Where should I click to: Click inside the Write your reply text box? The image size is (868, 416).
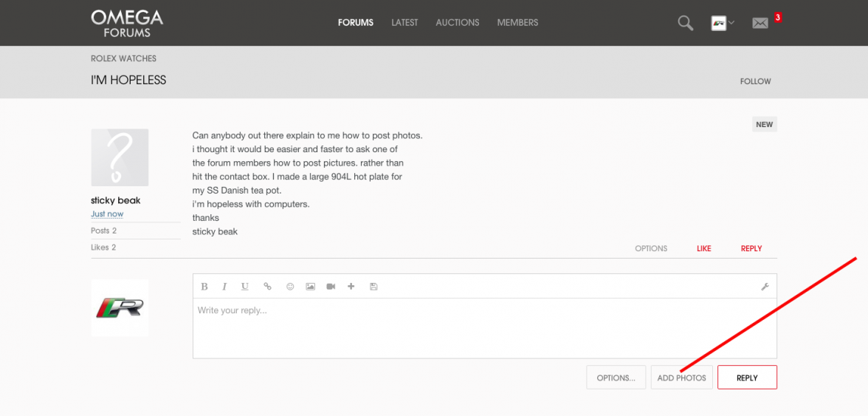click(x=484, y=328)
